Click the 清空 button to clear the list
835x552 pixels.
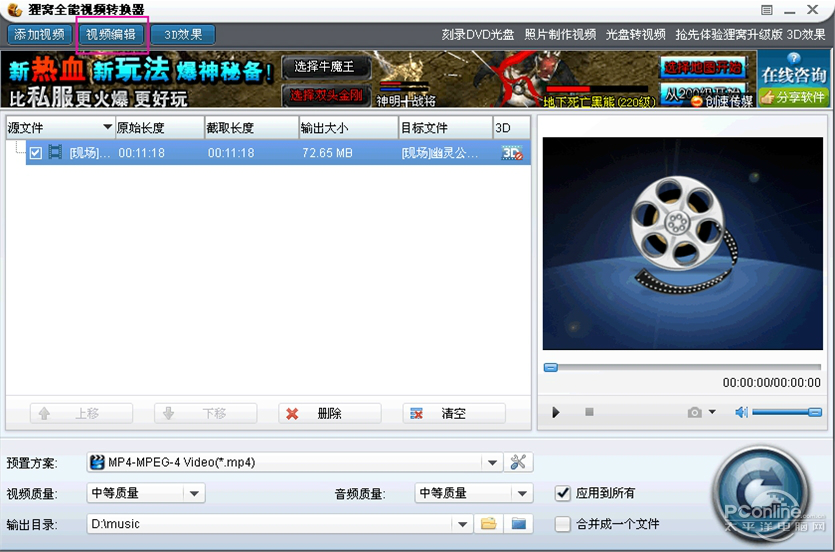(454, 414)
